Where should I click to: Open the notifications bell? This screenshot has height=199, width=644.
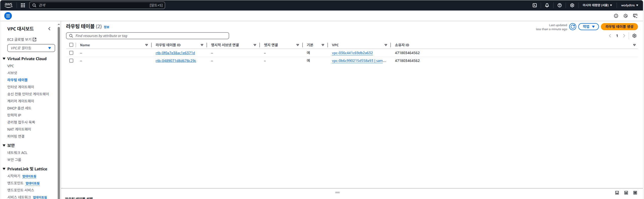tap(547, 5)
